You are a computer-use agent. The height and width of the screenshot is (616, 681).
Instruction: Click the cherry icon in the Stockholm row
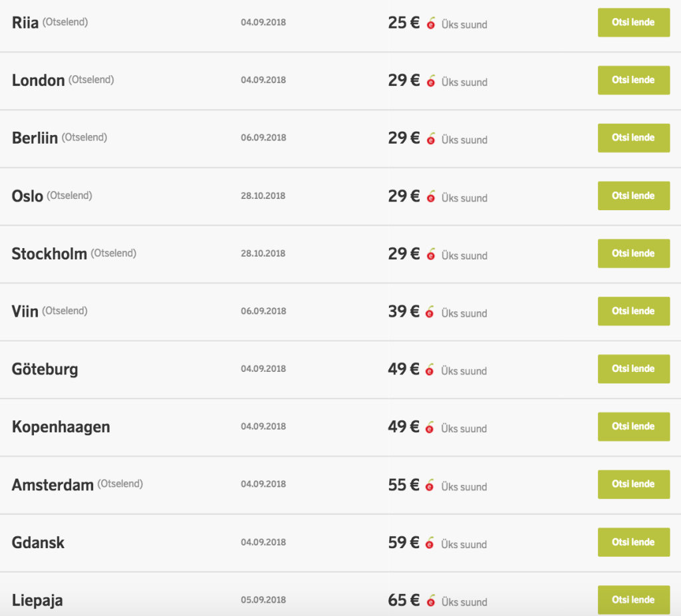pos(431,255)
